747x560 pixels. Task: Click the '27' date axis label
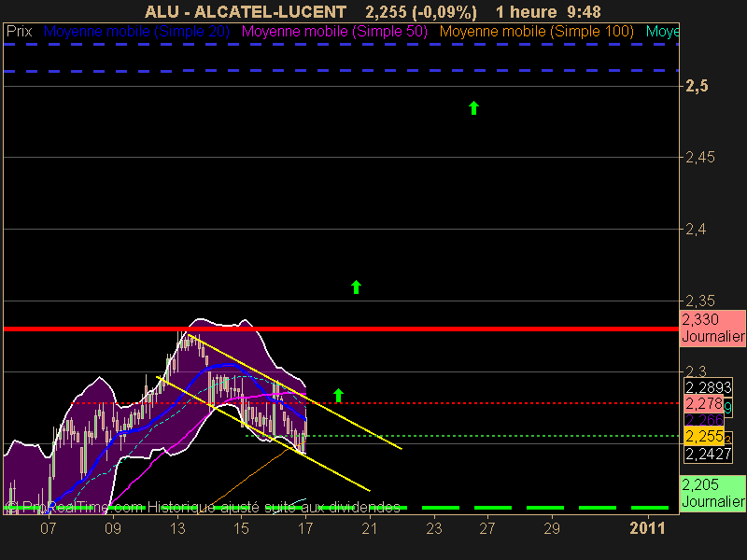(487, 528)
